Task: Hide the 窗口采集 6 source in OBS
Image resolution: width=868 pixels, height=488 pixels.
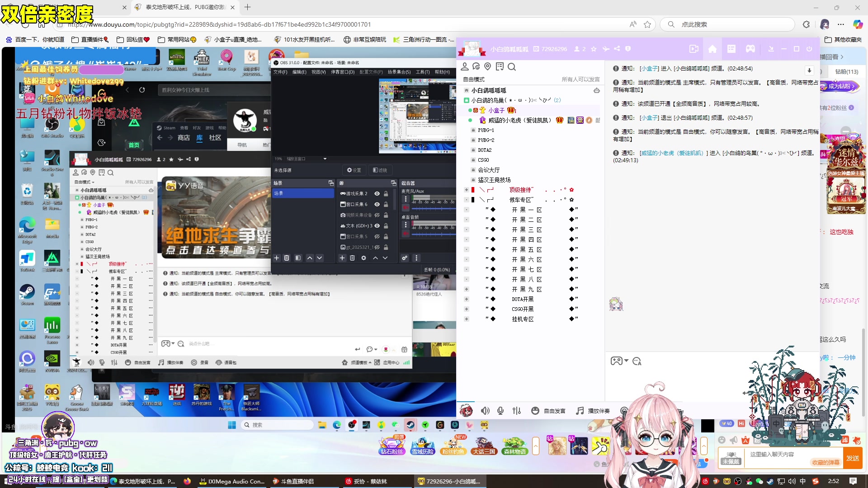Action: click(x=377, y=204)
